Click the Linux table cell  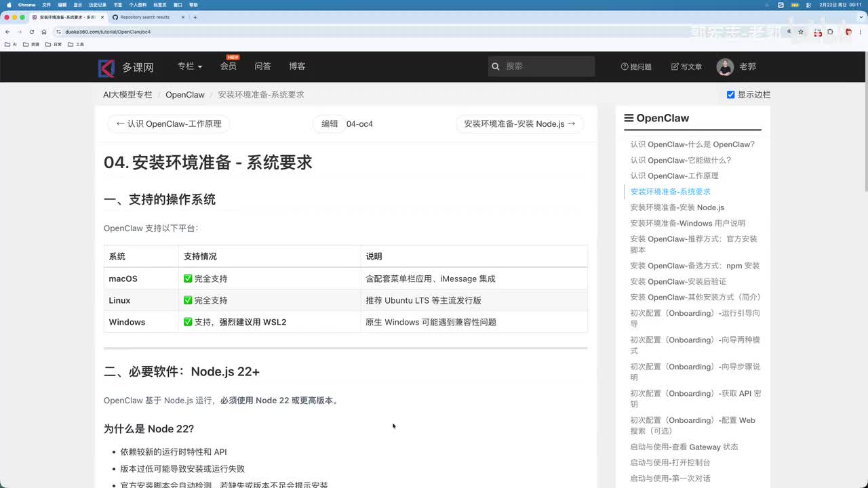click(141, 300)
